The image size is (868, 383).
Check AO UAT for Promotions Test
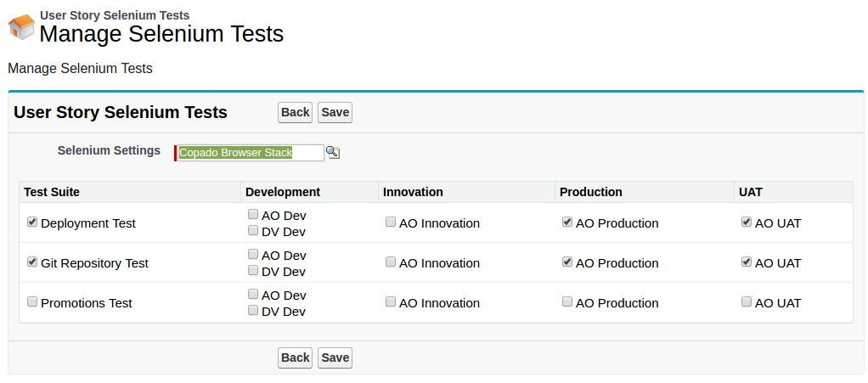747,302
